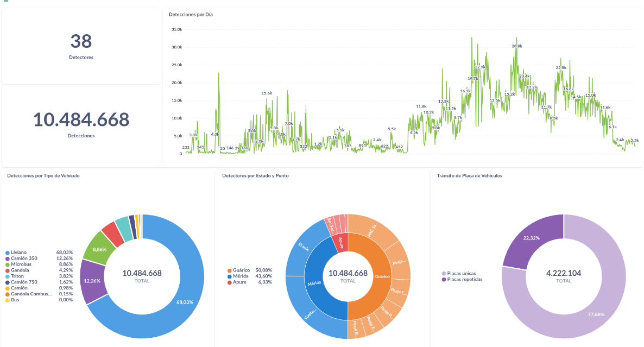Click the Placas unicas legend dot
Screen dimensions: 644x347
tap(444, 274)
